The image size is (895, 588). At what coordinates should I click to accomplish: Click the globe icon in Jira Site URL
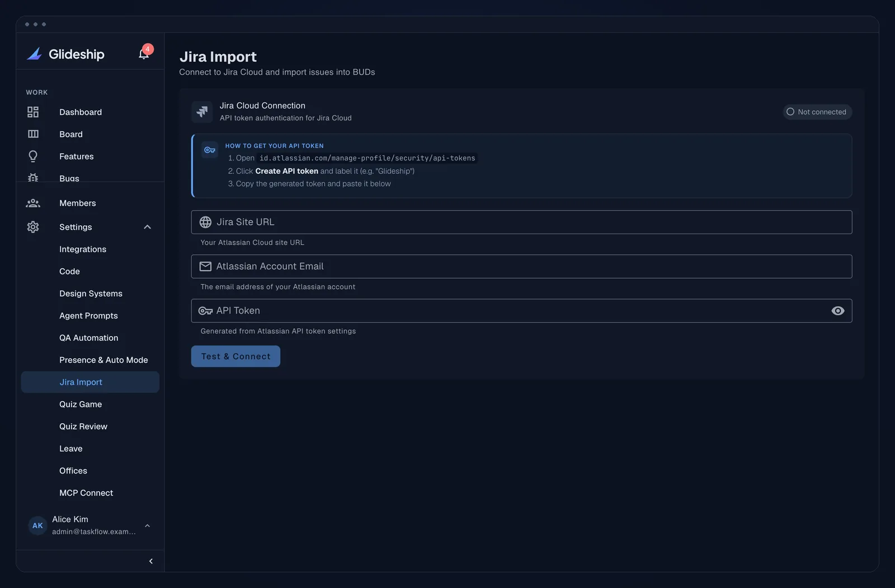(x=205, y=222)
